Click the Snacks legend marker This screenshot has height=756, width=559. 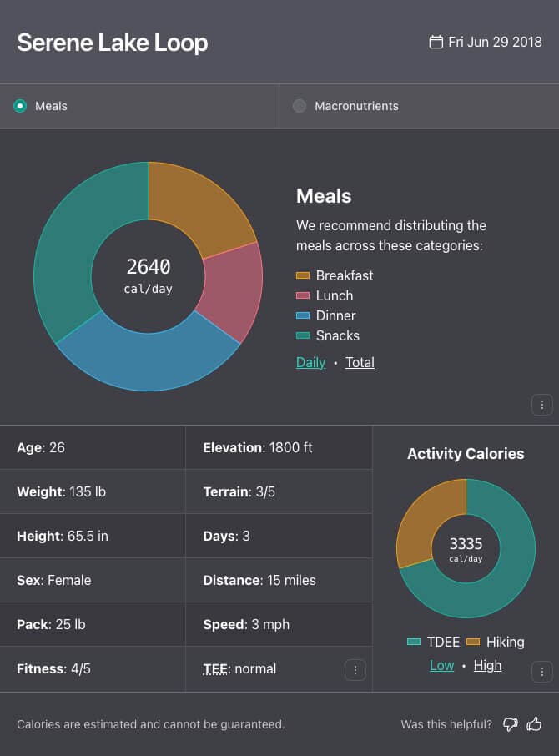[302, 335]
